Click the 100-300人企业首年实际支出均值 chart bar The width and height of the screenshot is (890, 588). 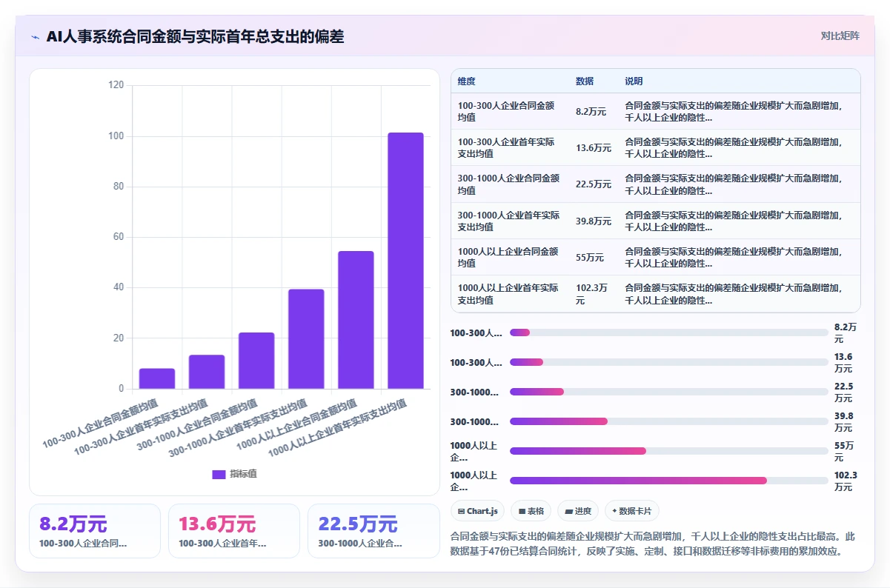[x=207, y=372]
